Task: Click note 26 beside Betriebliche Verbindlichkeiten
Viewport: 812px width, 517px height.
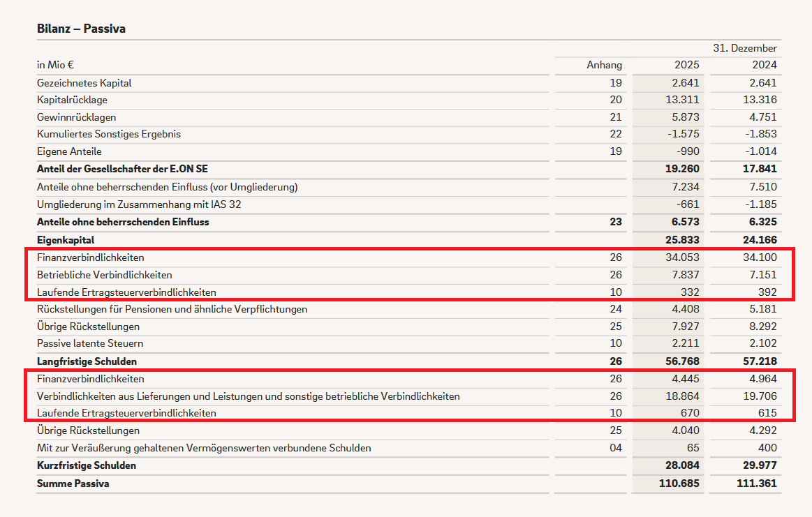Action: tap(616, 275)
